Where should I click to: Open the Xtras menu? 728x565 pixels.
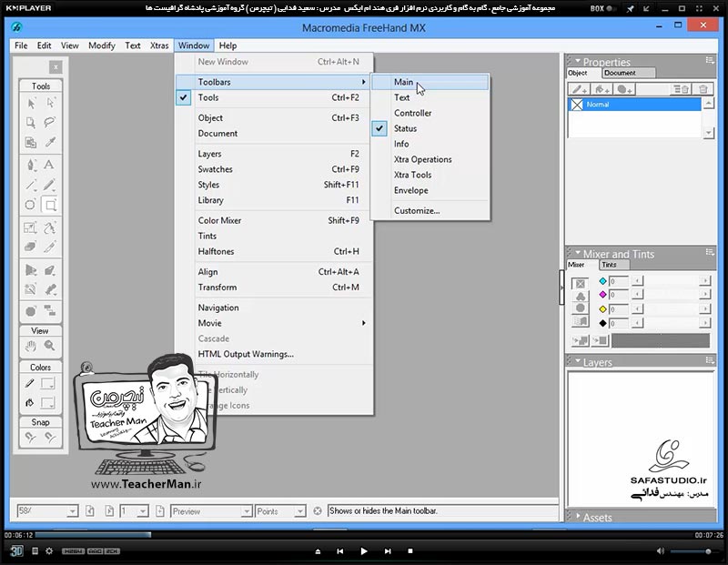pos(159,45)
